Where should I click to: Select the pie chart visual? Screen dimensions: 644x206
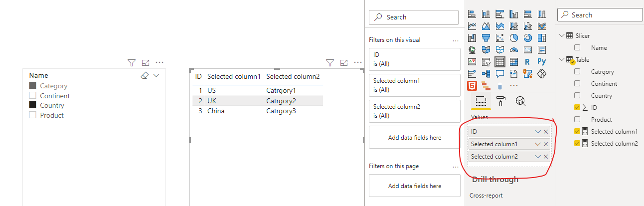pos(514,38)
